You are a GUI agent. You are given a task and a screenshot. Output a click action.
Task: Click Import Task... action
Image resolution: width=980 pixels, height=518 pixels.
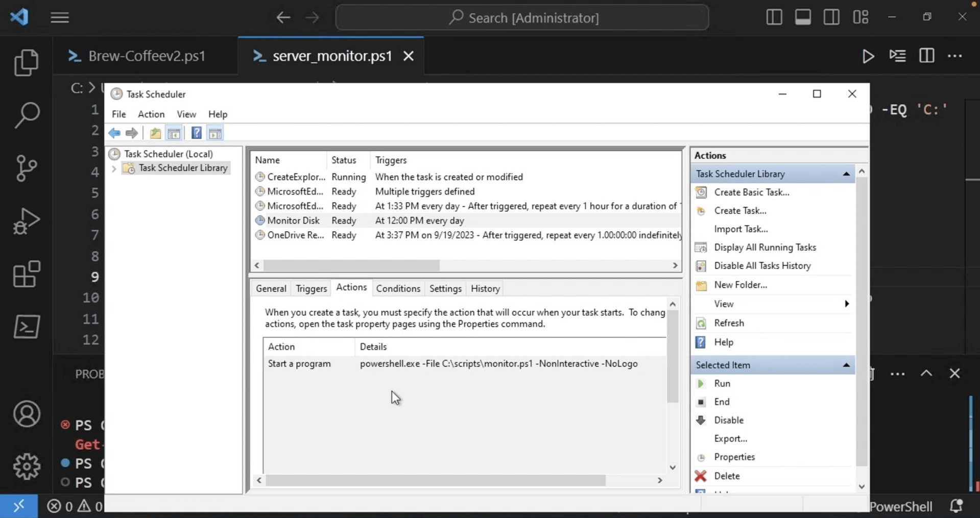pyautogui.click(x=740, y=229)
